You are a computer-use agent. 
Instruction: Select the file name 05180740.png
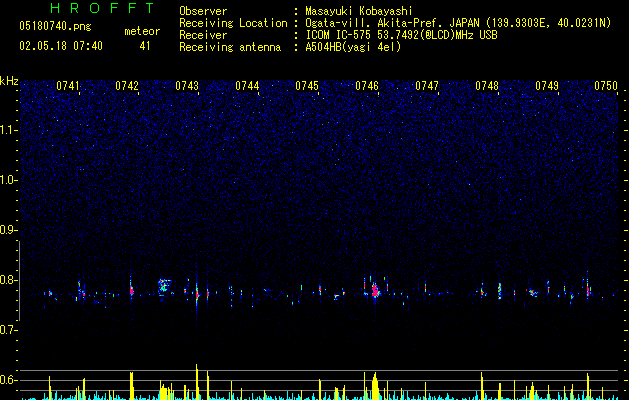pyautogui.click(x=55, y=27)
